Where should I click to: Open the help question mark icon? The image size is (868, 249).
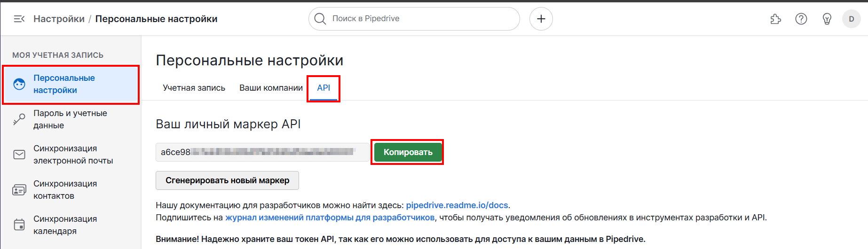pyautogui.click(x=801, y=19)
